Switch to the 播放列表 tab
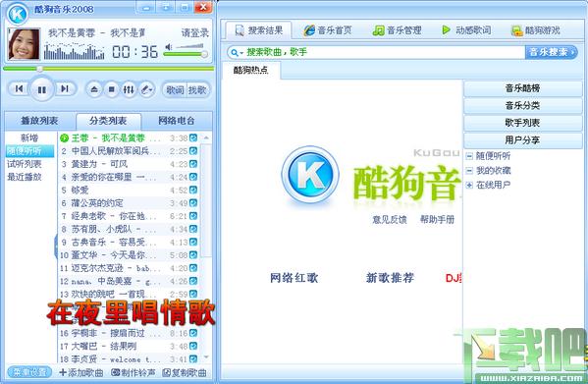Viewport: 588px width, 384px height. click(39, 121)
